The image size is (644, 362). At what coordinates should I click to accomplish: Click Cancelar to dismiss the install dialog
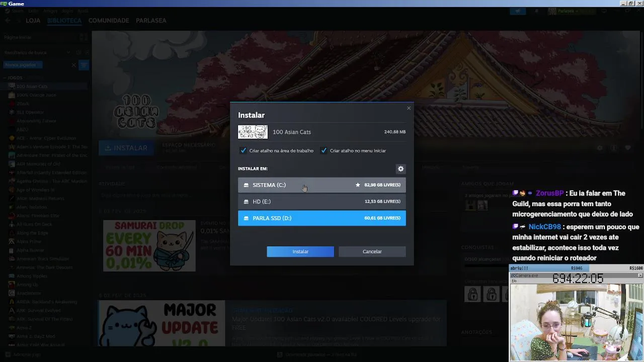372,251
